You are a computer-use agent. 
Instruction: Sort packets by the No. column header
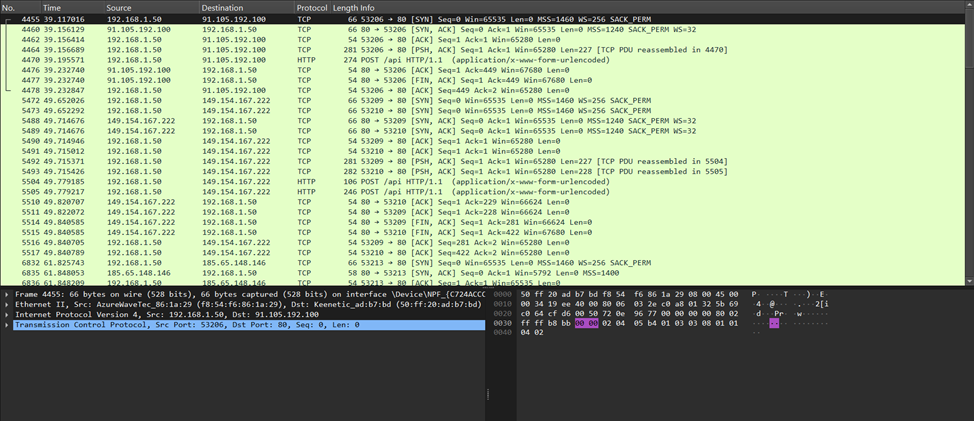[x=10, y=7]
